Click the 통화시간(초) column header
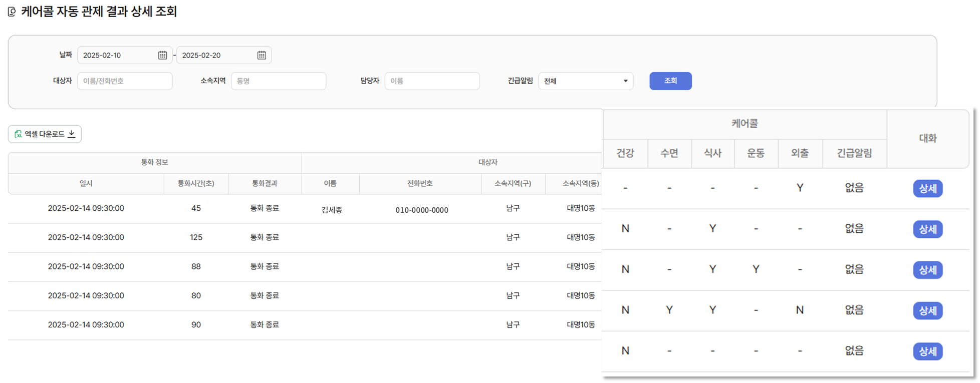This screenshot has height=383, width=980. (196, 184)
